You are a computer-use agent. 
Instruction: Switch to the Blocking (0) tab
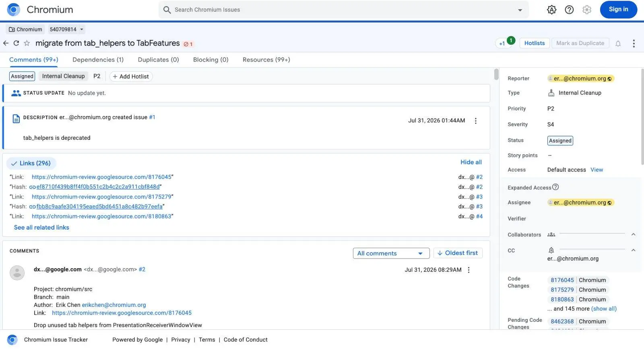point(211,60)
